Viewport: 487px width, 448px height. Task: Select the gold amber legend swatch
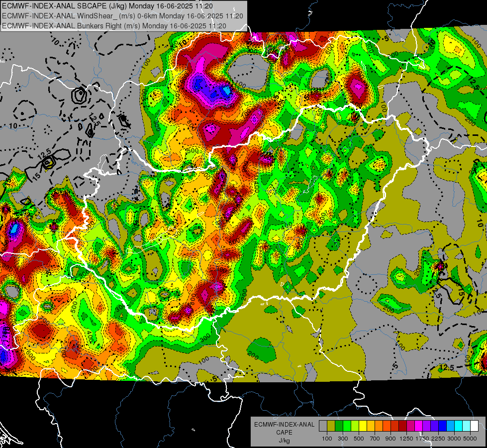371,426
